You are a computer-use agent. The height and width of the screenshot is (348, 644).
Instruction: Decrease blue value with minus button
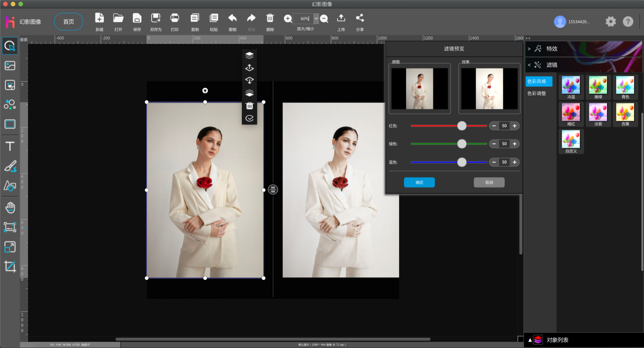494,162
